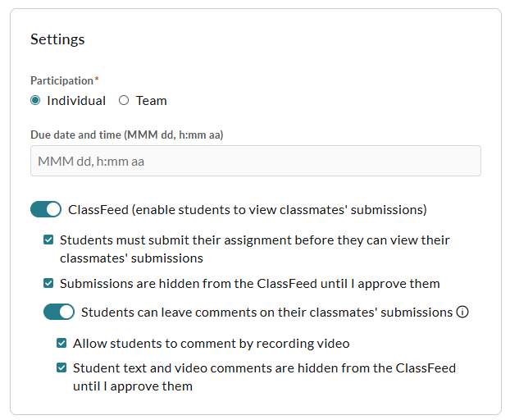Image resolution: width=510 pixels, height=420 pixels.
Task: Uncheck allow comment by recording video checkbox
Action: pyautogui.click(x=61, y=343)
